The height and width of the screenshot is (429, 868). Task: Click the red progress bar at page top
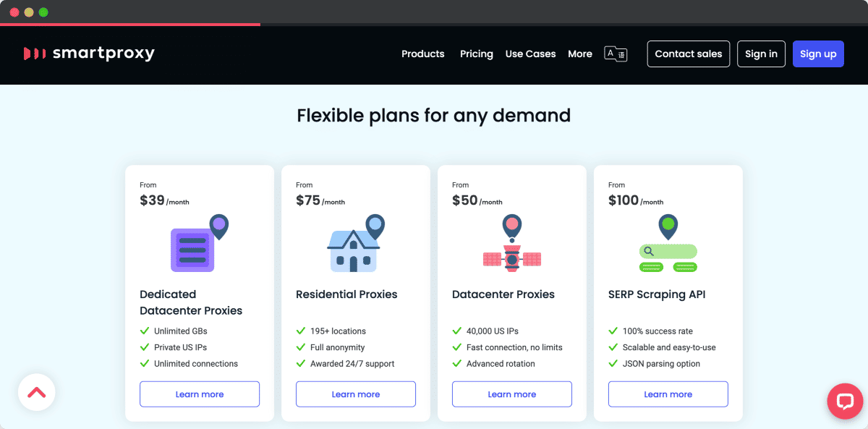[x=130, y=24]
